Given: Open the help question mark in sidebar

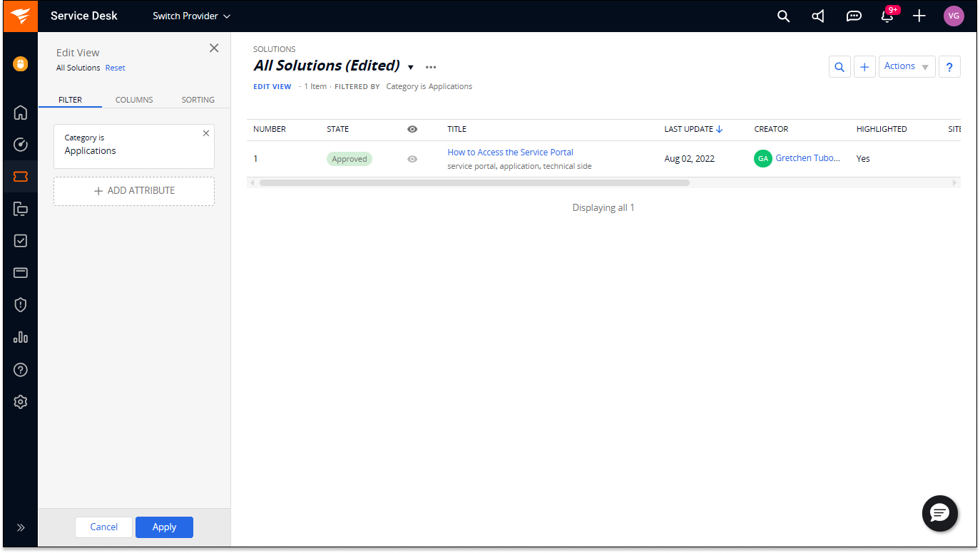Looking at the screenshot, I should pyautogui.click(x=21, y=370).
